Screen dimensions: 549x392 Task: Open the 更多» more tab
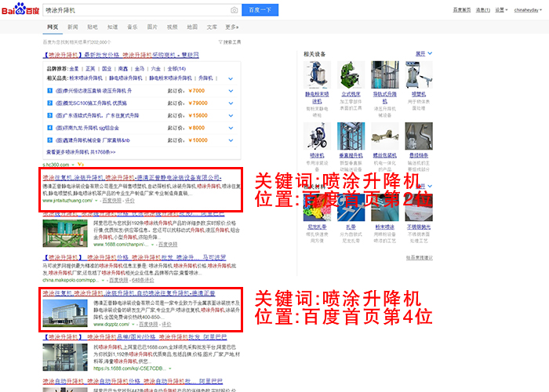[x=232, y=27]
